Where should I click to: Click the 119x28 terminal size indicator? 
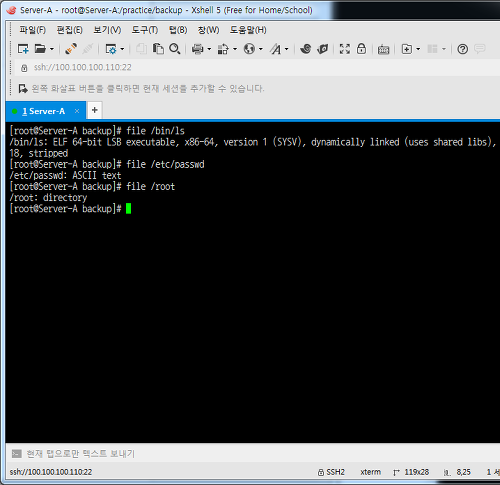(411, 472)
